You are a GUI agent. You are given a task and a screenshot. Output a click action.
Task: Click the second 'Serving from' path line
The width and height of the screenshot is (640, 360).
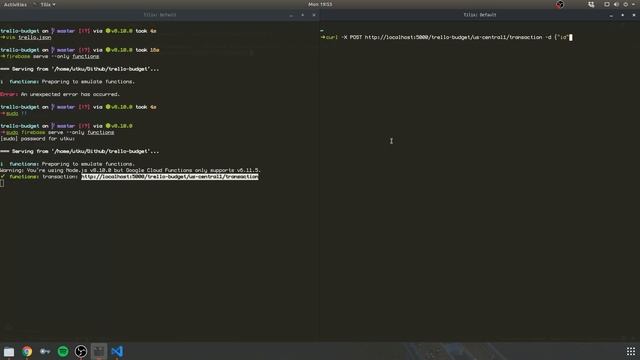tap(80, 151)
